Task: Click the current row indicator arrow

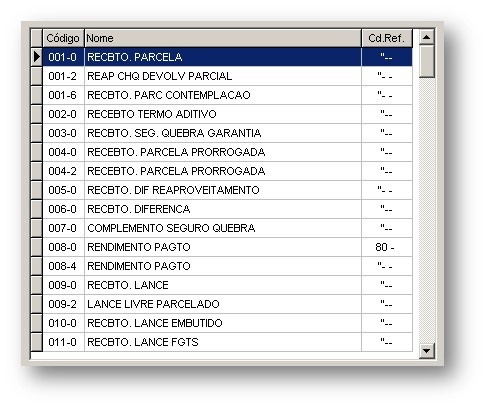Action: [x=36, y=57]
